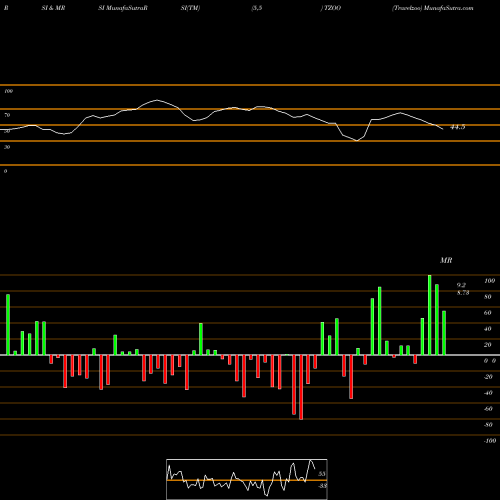This screenshot has height=500, width=500.
Task: Click the TZOO ticker text in header
Action: [332, 8]
